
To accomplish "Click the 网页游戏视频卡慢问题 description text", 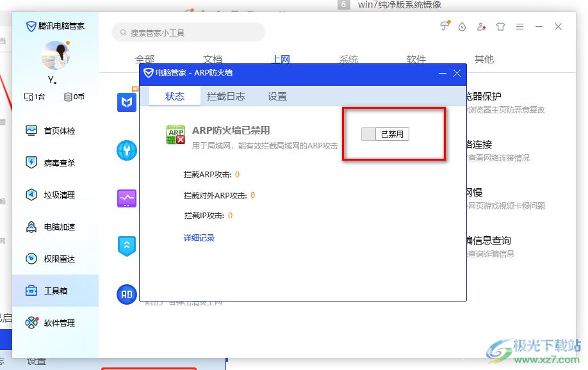I will (x=506, y=206).
